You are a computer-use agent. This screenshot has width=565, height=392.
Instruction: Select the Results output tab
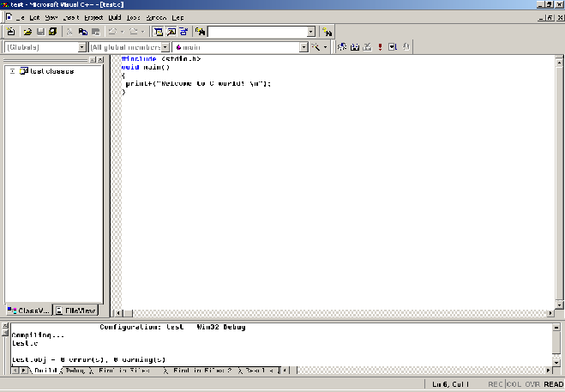point(260,371)
